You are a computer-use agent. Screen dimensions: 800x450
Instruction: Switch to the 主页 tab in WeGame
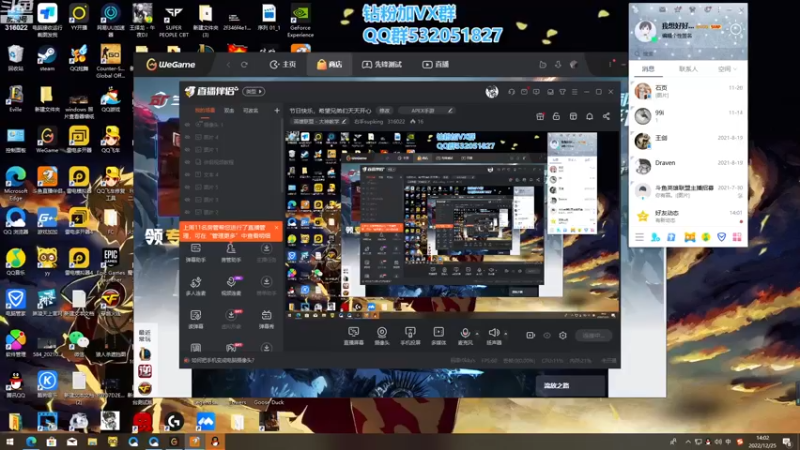[x=283, y=65]
